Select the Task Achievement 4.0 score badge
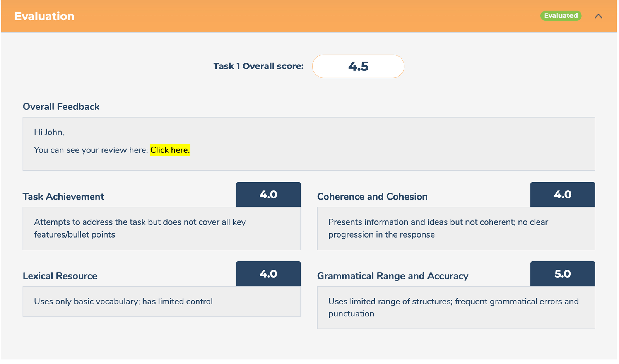 [268, 195]
